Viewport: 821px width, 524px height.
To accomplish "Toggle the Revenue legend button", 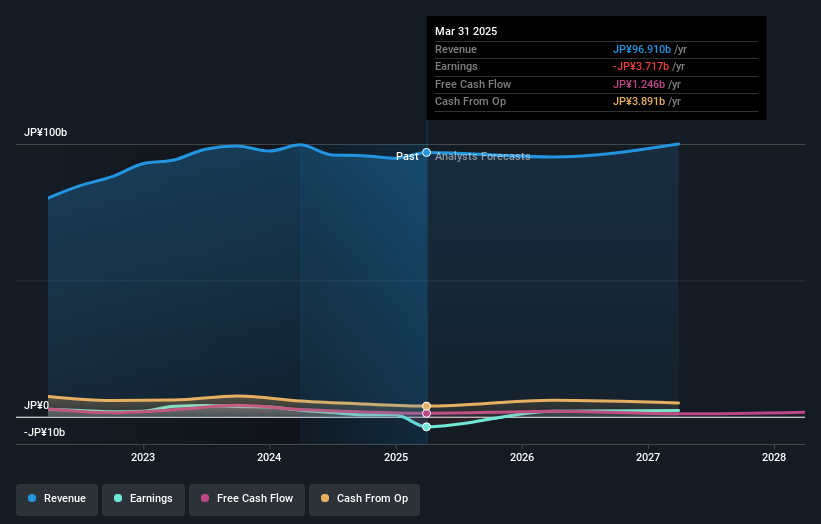I will pyautogui.click(x=57, y=499).
